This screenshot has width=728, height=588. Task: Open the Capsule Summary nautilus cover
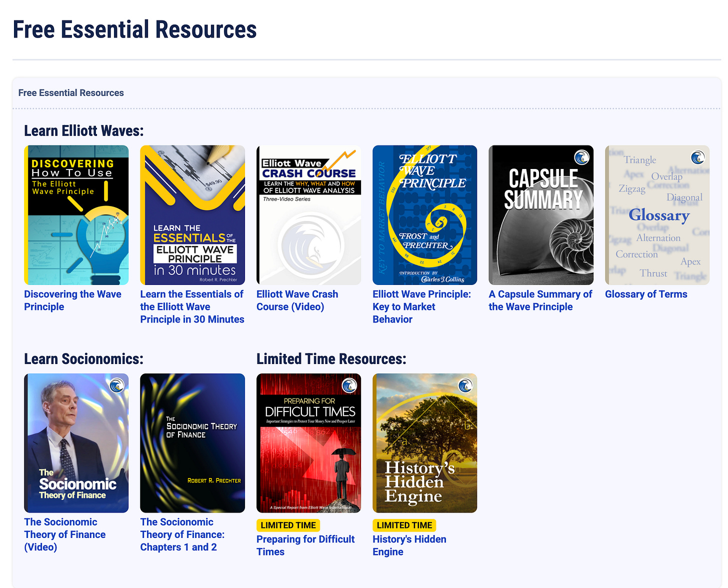[541, 215]
